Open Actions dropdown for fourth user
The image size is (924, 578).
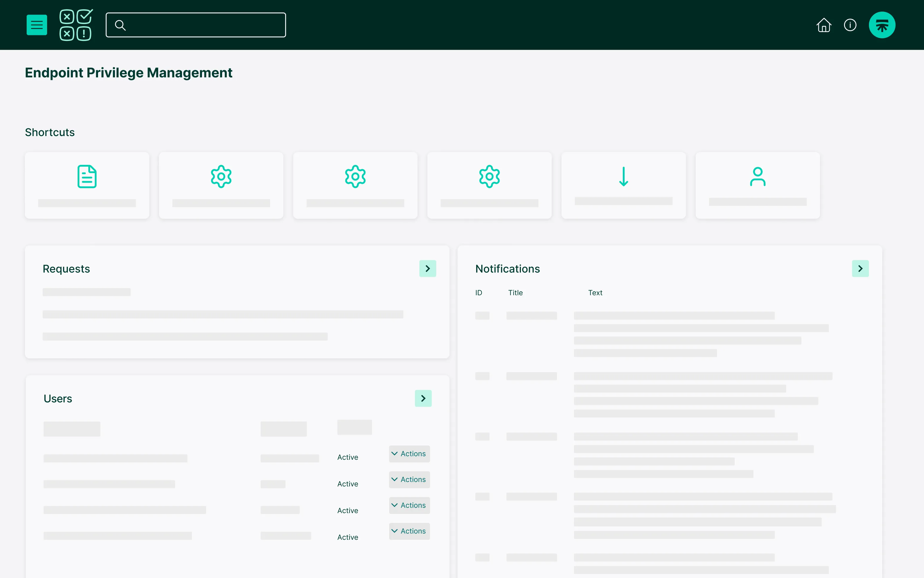pyautogui.click(x=409, y=531)
